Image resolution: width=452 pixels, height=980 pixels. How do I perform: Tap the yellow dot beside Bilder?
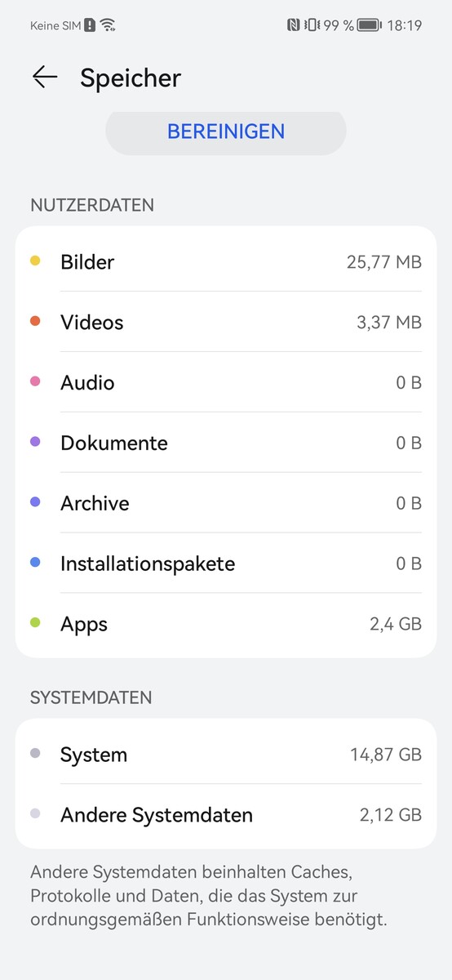coord(35,261)
